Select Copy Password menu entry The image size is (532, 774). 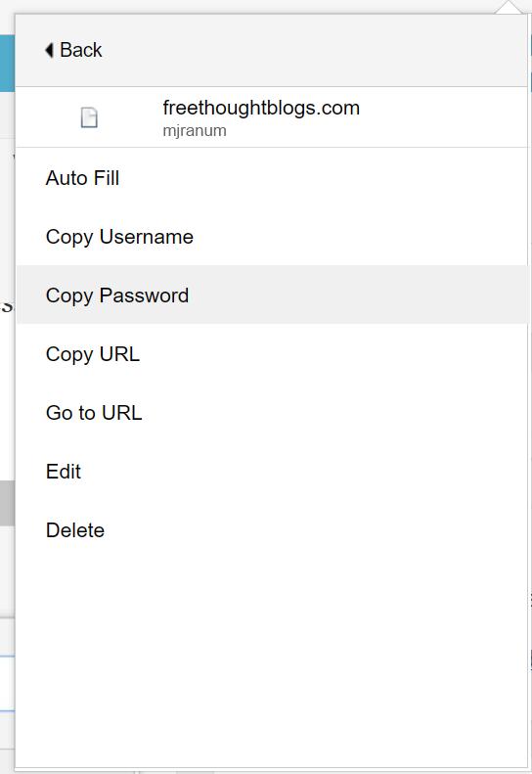(272, 296)
